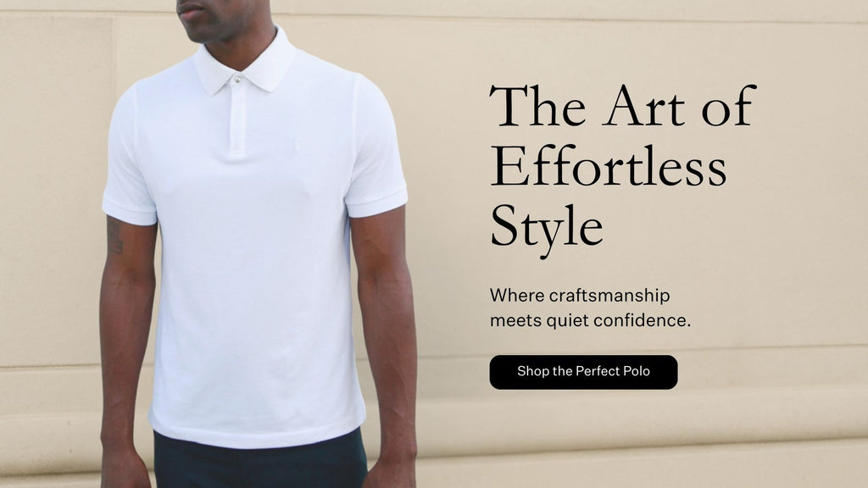Click the ribbed sleeve cuff beside the headline
Screen dimensions: 868x488
376,203
